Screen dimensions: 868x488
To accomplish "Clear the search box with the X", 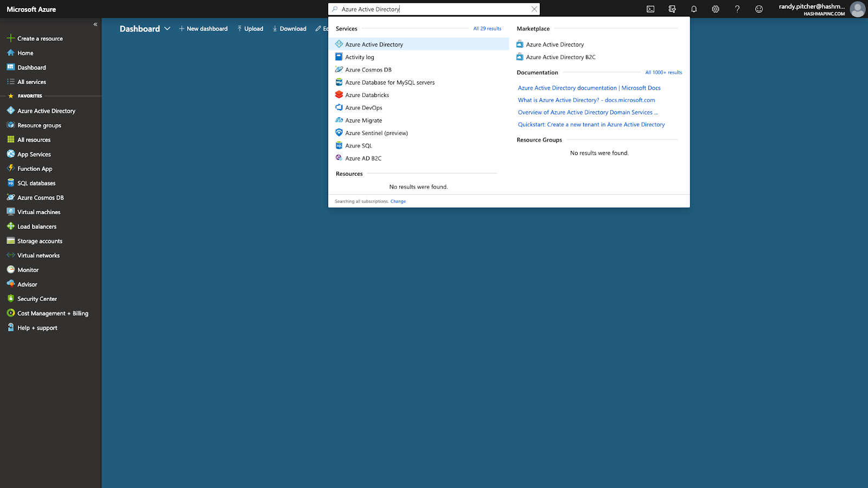I will point(534,9).
